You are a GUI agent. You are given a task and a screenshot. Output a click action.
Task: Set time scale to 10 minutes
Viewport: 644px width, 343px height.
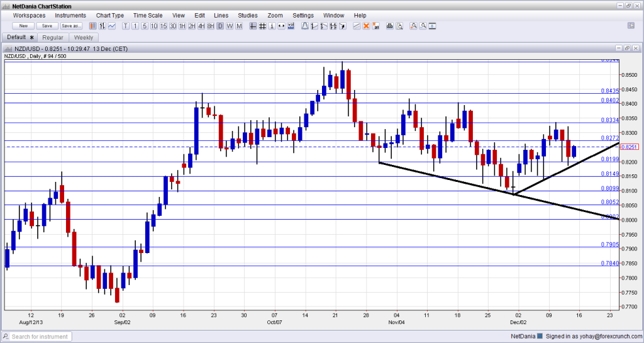(154, 26)
